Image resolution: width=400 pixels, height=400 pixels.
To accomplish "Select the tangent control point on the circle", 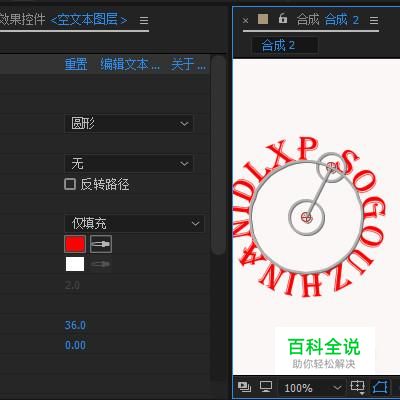I will coord(331,167).
